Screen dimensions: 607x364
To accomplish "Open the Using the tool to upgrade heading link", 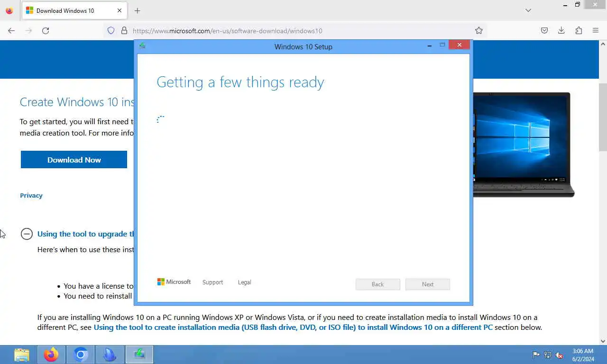I will coord(86,234).
